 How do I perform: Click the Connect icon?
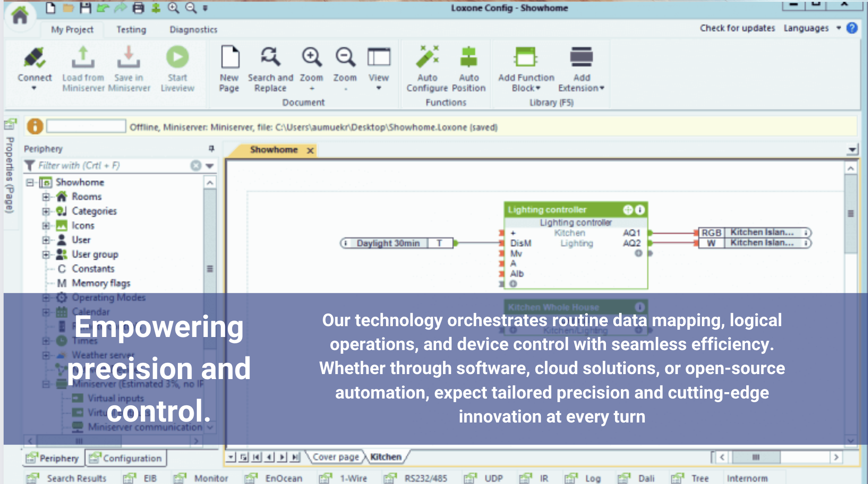35,58
